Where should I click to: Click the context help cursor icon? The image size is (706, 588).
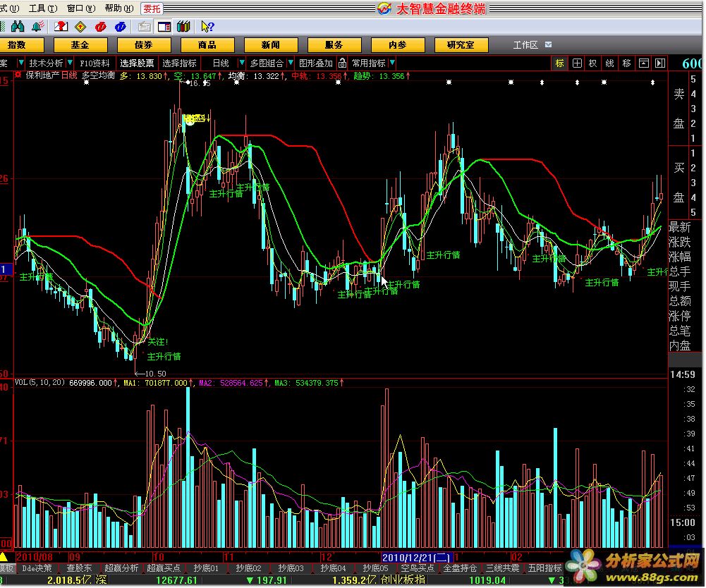tap(207, 27)
